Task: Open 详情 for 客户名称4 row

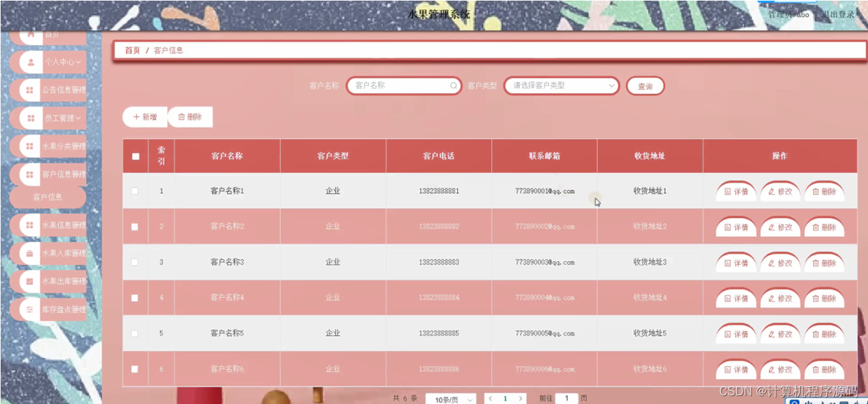Action: 736,298
